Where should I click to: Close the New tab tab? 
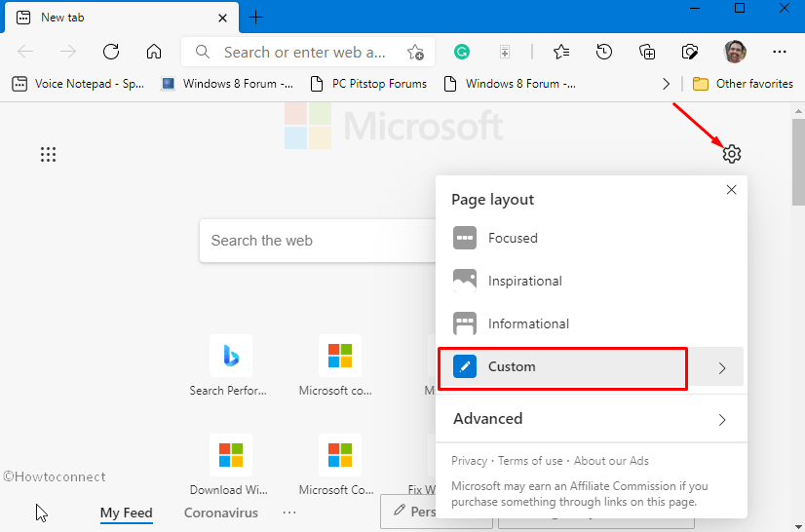pos(222,18)
